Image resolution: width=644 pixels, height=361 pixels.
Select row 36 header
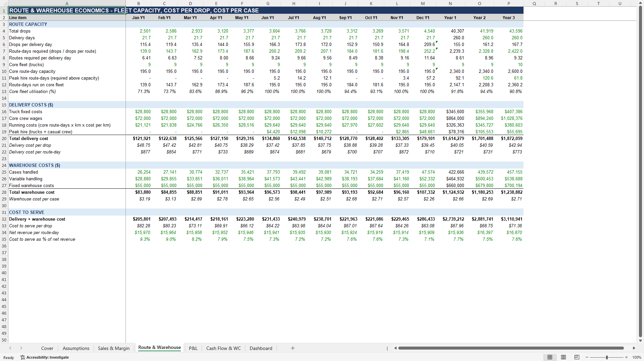[x=4, y=246]
